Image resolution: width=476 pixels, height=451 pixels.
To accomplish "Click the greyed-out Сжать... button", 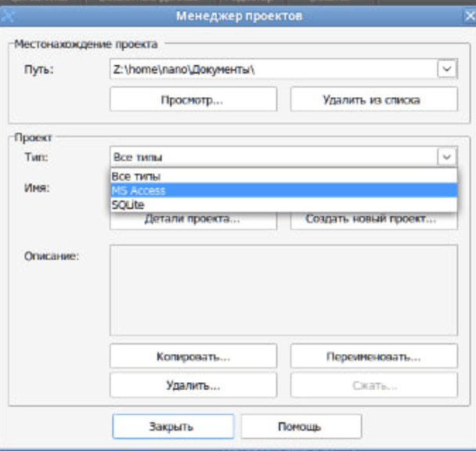I will [x=373, y=386].
